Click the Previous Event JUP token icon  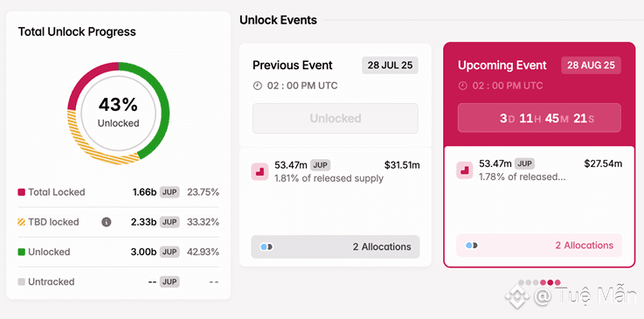260,171
